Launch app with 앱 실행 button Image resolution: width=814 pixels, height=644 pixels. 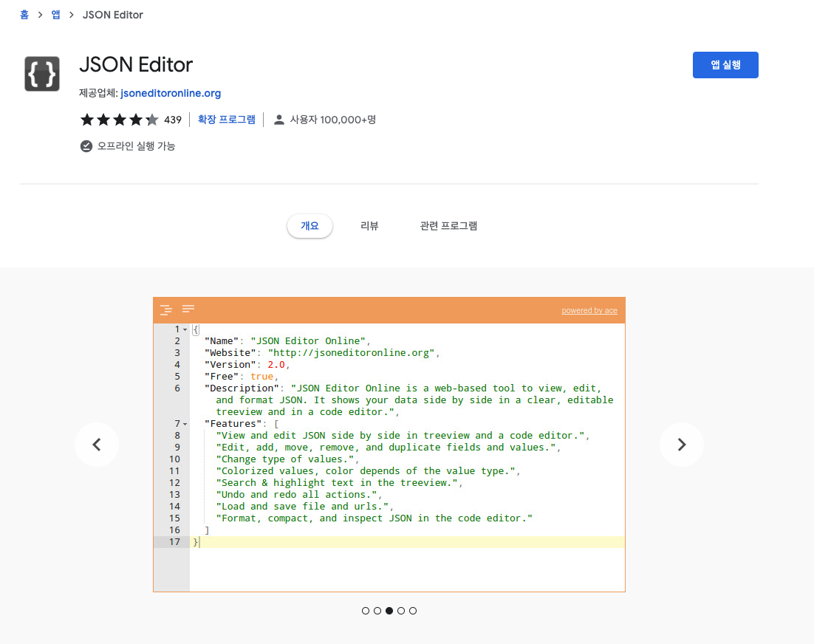coord(725,65)
